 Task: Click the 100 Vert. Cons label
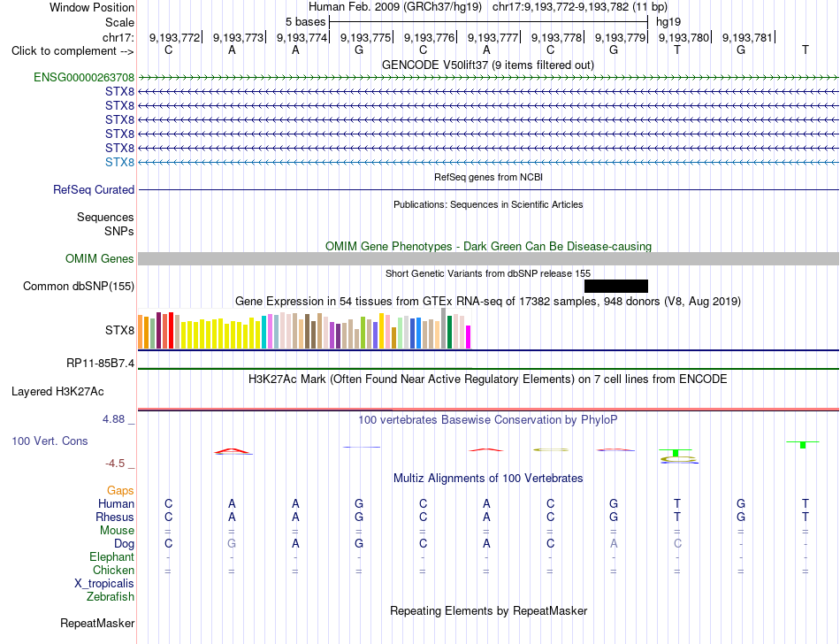50,441
